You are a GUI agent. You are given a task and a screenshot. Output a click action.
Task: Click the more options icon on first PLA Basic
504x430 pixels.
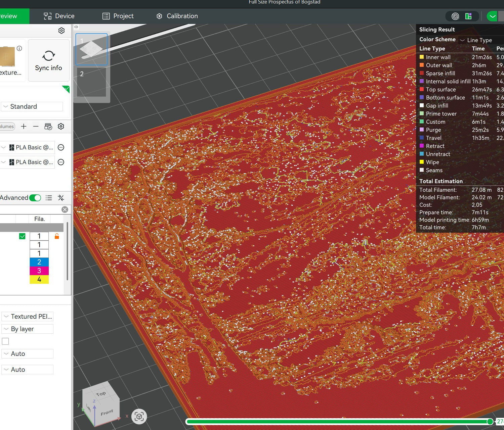pos(61,147)
